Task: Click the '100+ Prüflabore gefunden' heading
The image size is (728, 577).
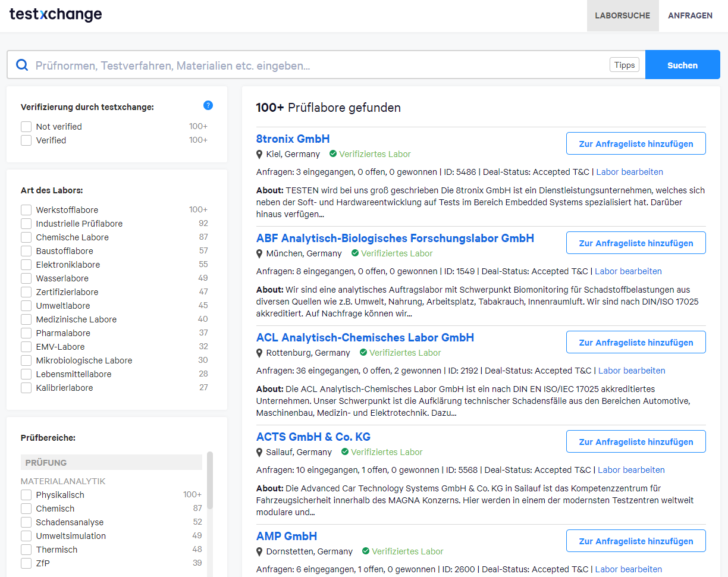Action: tap(328, 108)
